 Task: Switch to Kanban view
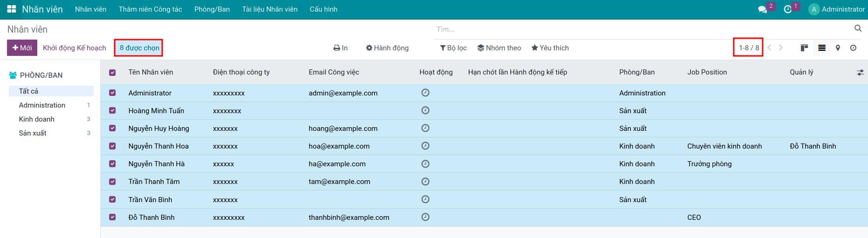coord(804,48)
